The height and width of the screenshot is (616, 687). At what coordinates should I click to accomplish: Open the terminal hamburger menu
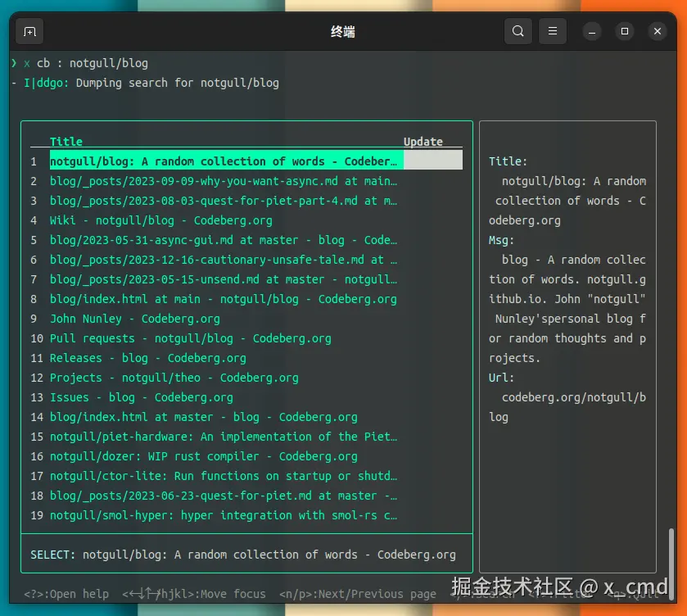pos(553,31)
